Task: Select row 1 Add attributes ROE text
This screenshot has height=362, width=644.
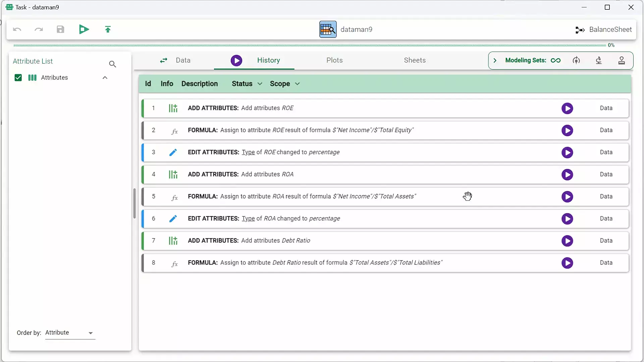Action: point(240,108)
